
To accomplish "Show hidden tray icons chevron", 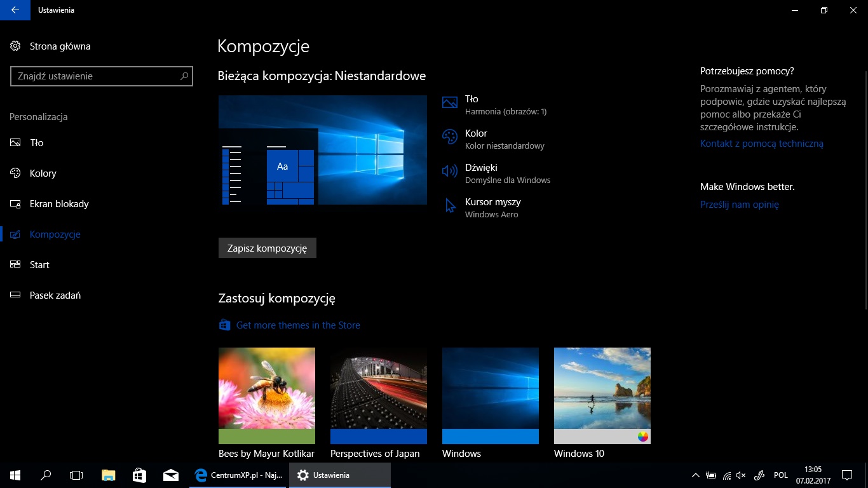I will click(x=696, y=475).
